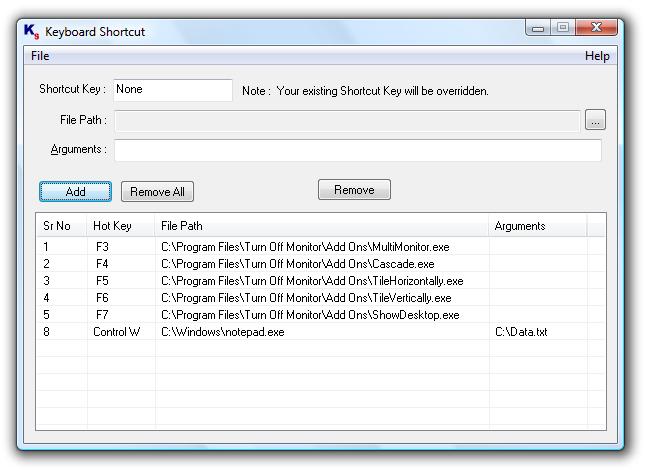This screenshot has height=470, width=647.
Task: Click the Shortcut Key input field
Action: (x=173, y=90)
